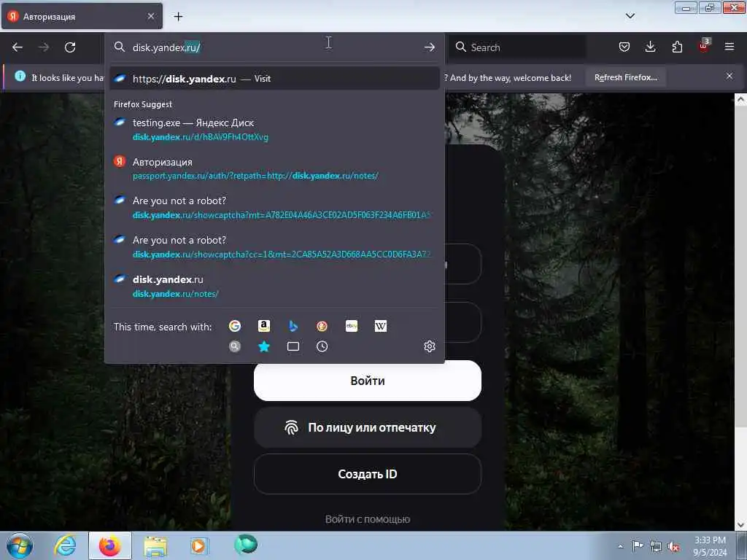Select the Авторизация tab
Viewport: 747px width, 560px height.
pyautogui.click(x=82, y=16)
